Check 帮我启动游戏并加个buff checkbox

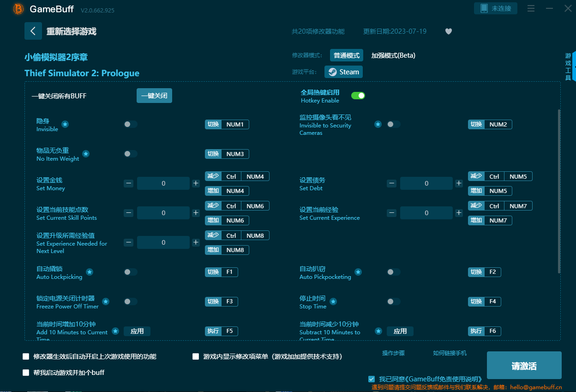(26, 373)
